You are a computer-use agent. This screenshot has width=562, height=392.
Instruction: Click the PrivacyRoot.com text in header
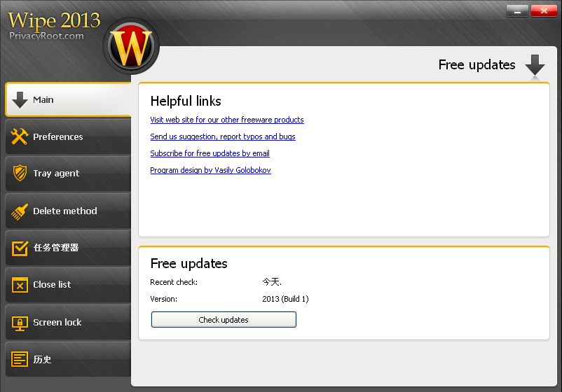coord(46,36)
